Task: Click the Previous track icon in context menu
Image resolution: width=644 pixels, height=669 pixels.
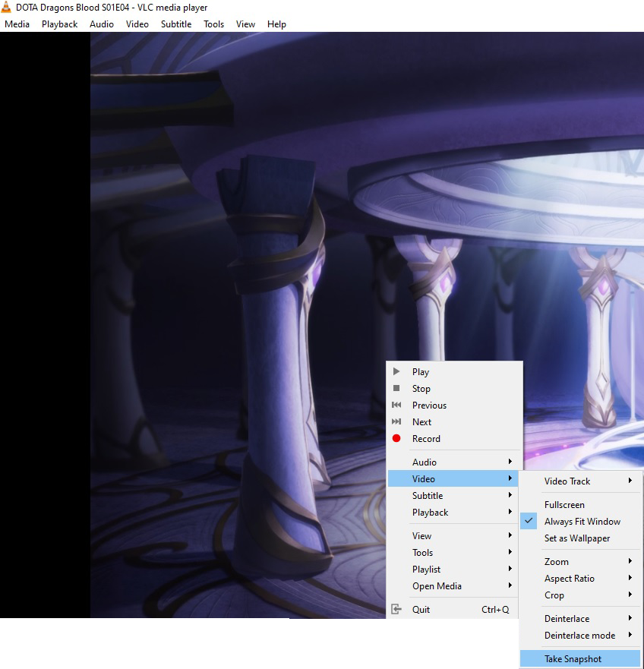Action: tap(396, 405)
